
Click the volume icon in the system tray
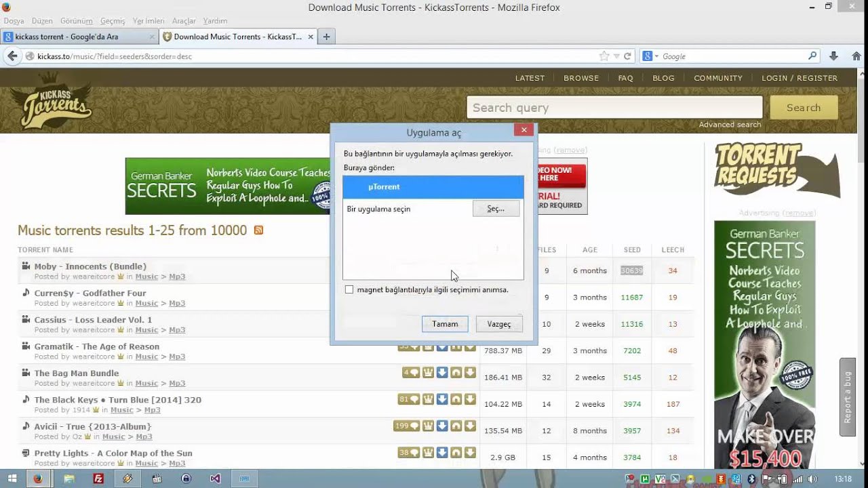812,479
